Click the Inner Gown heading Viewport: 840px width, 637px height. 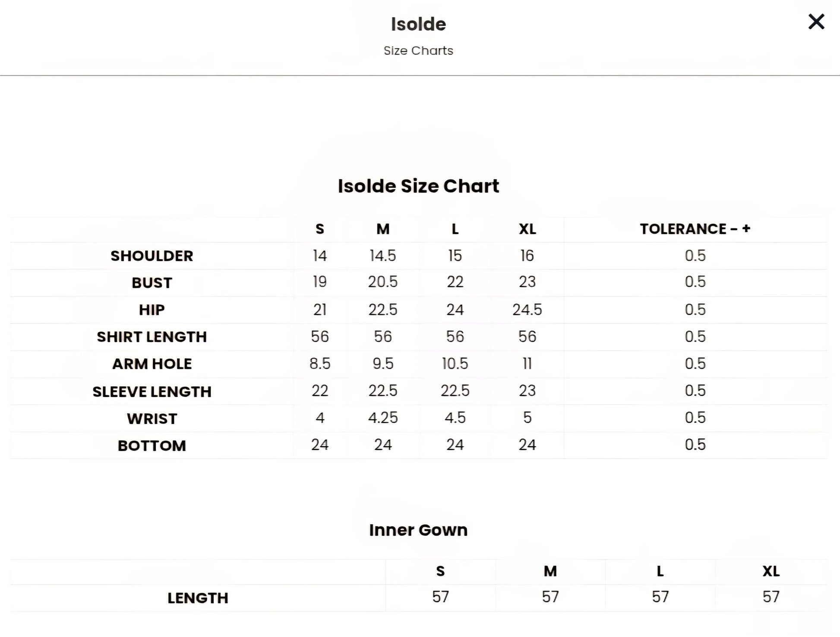click(x=418, y=530)
